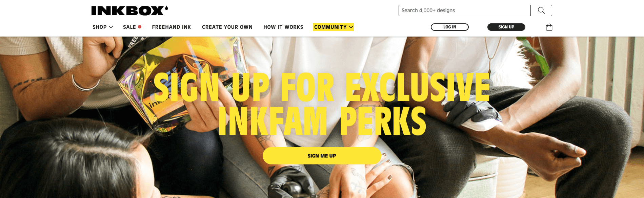Click the ink drop mark on the logo

click(x=166, y=8)
